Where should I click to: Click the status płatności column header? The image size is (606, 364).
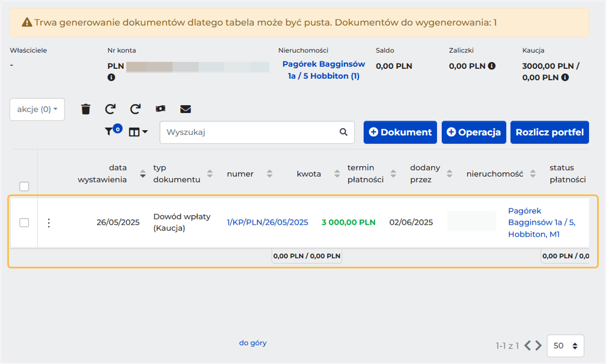point(568,174)
